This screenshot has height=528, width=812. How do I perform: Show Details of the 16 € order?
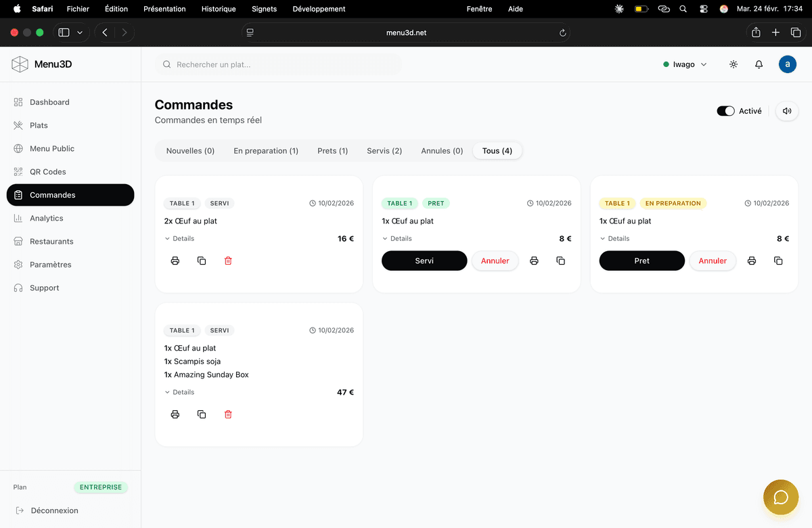tap(179, 238)
